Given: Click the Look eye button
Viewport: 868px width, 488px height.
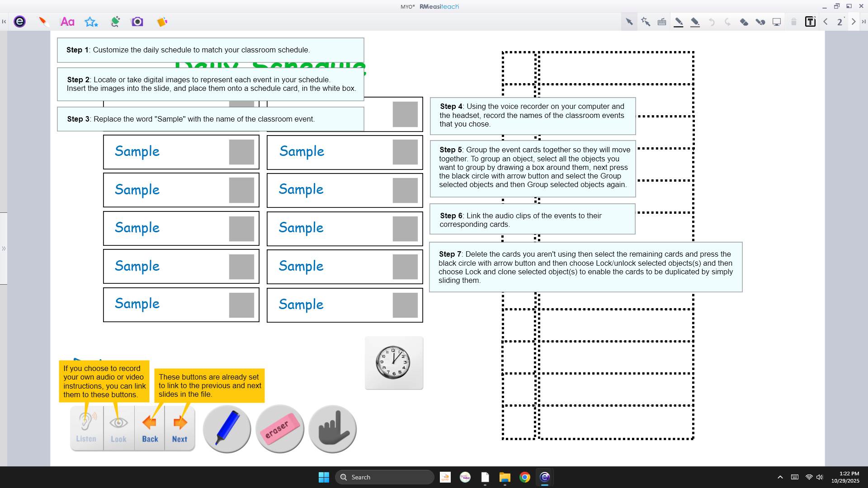Looking at the screenshot, I should (118, 428).
